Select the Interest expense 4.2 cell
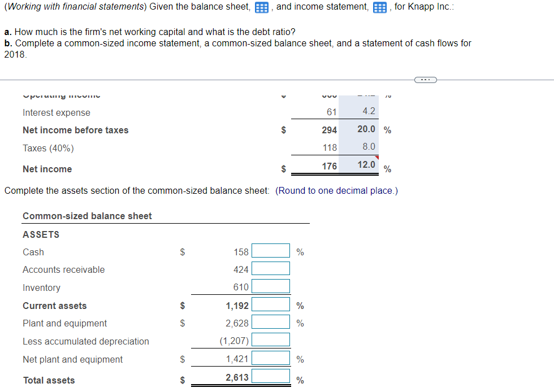554x392 pixels. point(369,111)
